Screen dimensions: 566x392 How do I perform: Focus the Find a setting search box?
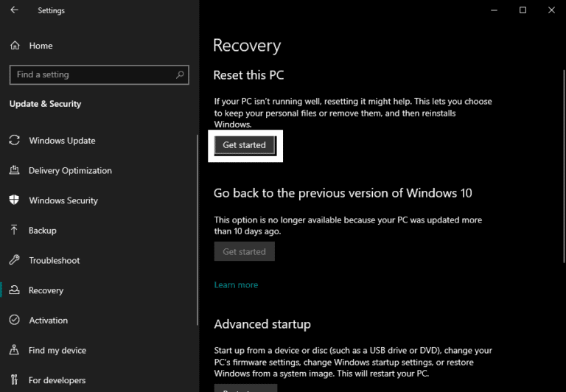click(92, 74)
